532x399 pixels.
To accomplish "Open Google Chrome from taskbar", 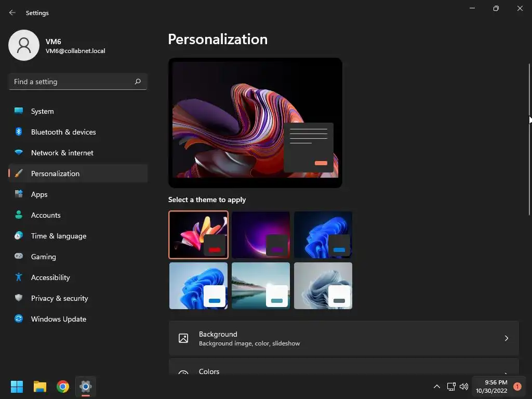I will pos(63,387).
